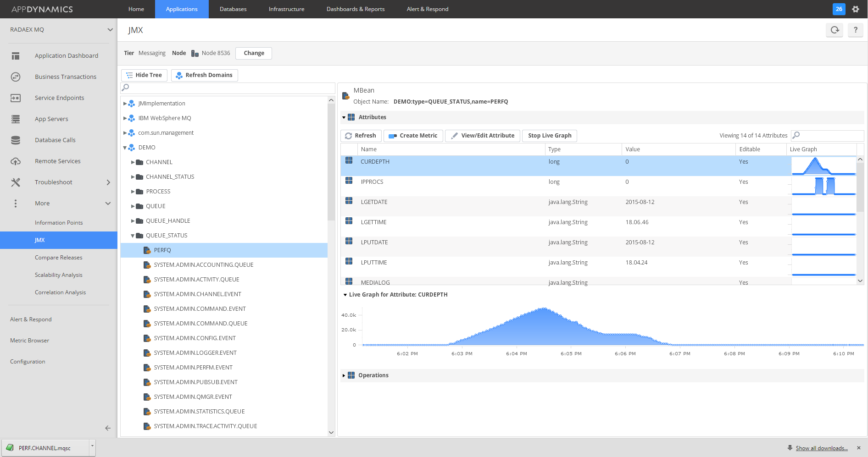
Task: Click the Database Calls sidebar icon
Action: pyautogui.click(x=16, y=140)
